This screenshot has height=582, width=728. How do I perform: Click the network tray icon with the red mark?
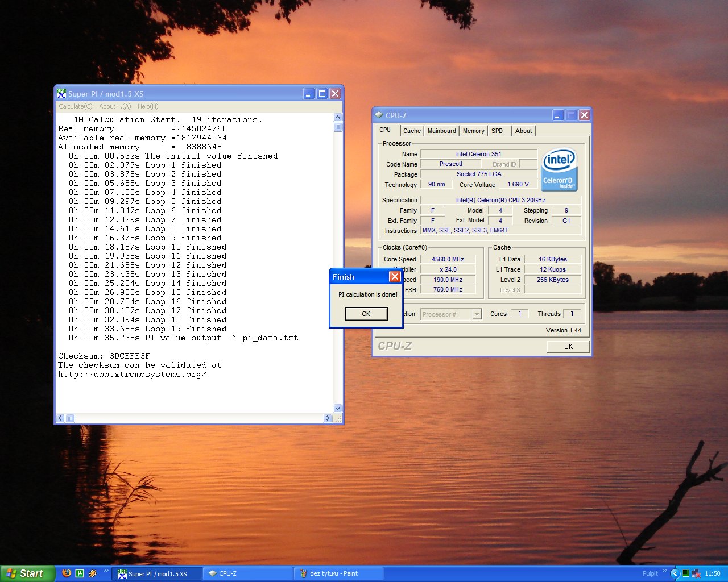pyautogui.click(x=696, y=573)
